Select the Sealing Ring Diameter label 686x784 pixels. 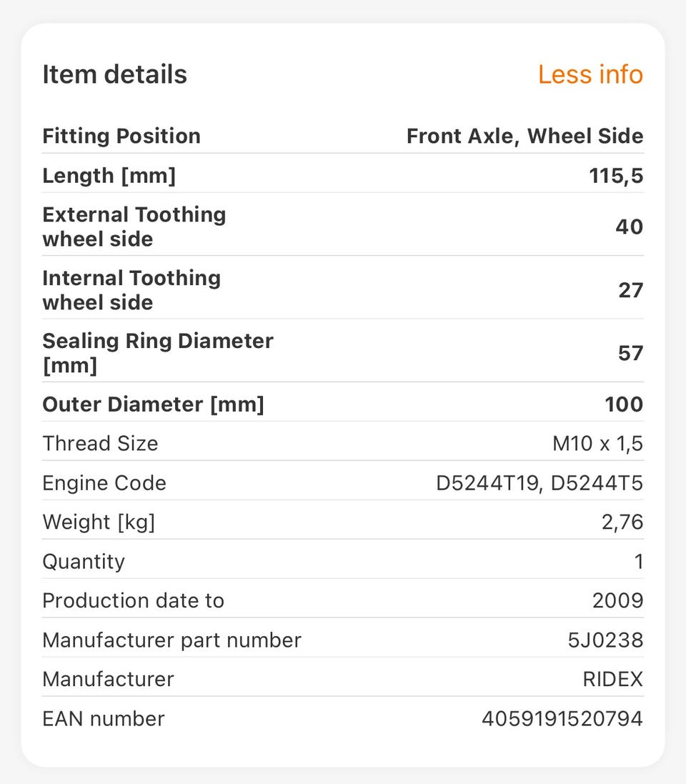[x=157, y=352]
